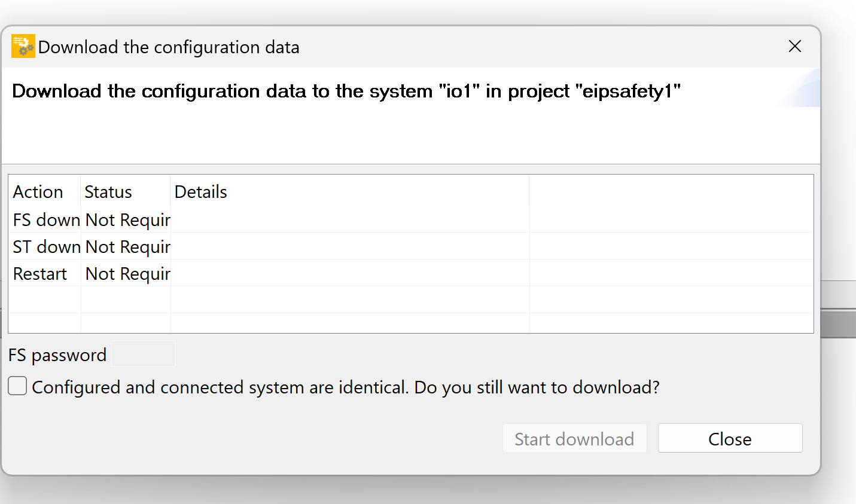Click the Not Required status of the Restart row
This screenshot has width=856, height=504.
(x=127, y=274)
